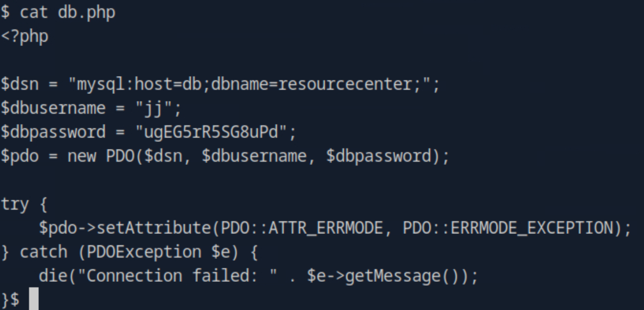Click the $dbpassword variable being assigned

click(x=54, y=132)
